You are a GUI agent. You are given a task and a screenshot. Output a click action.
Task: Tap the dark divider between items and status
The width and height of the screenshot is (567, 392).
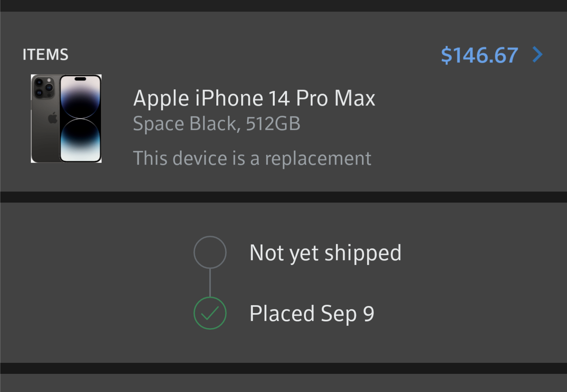283,197
